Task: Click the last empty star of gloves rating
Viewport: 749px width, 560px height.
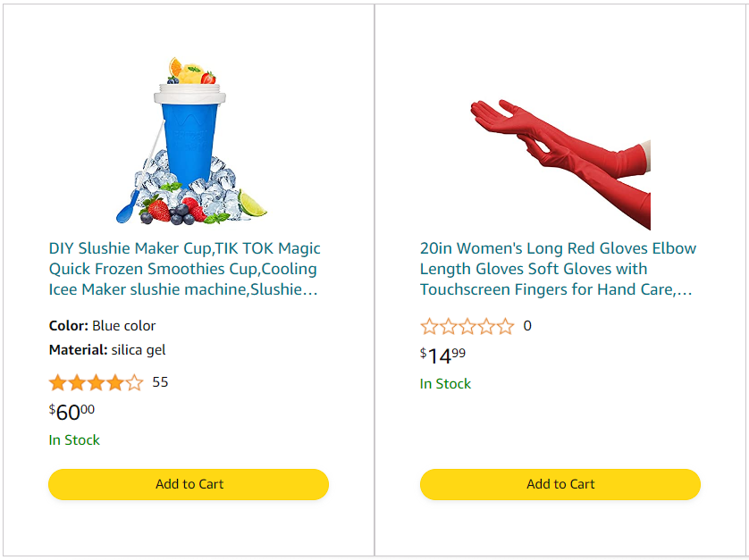Action: point(505,326)
